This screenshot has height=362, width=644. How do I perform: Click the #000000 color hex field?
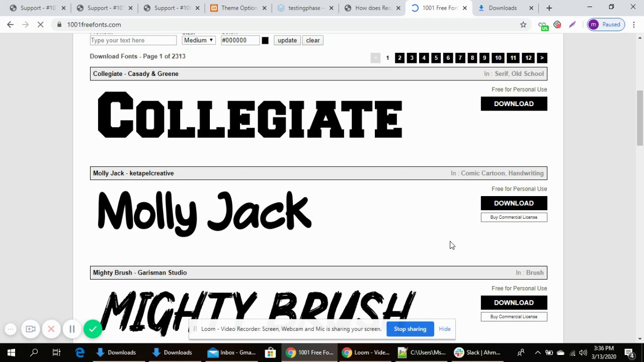(x=240, y=40)
